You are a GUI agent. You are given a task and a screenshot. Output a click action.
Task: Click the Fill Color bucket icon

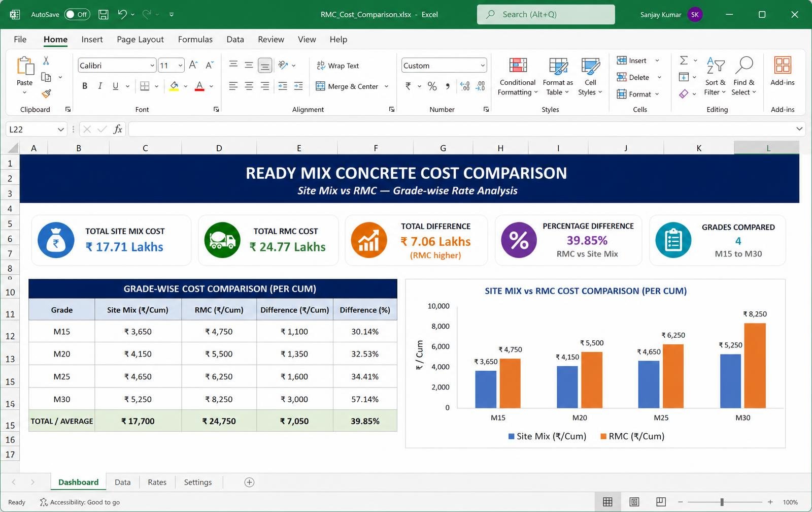tap(174, 86)
